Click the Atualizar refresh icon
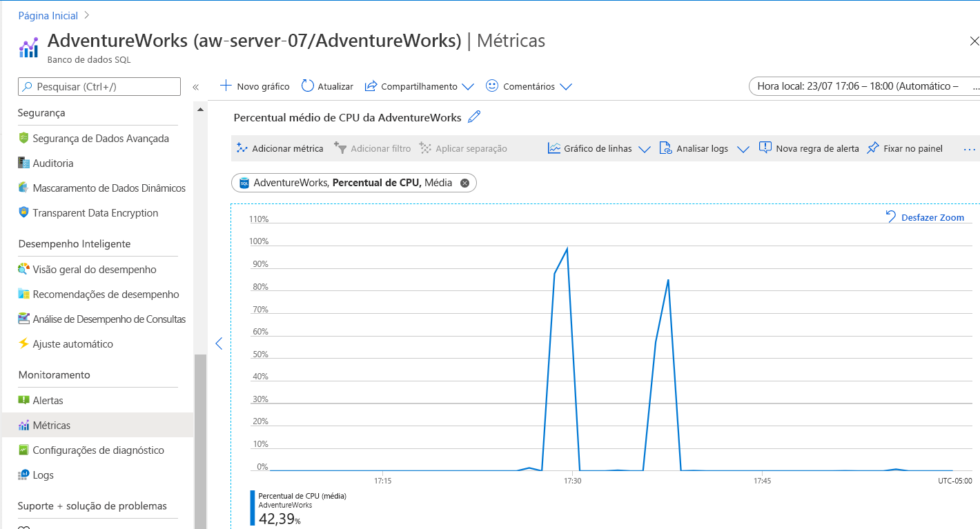 (x=308, y=86)
